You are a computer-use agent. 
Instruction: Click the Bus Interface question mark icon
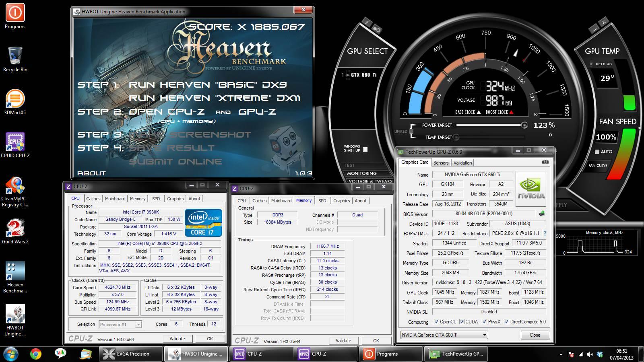[545, 233]
